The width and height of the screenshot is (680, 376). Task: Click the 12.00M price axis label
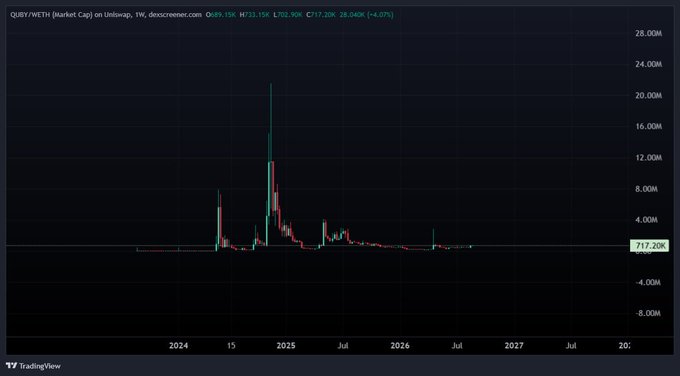point(648,157)
